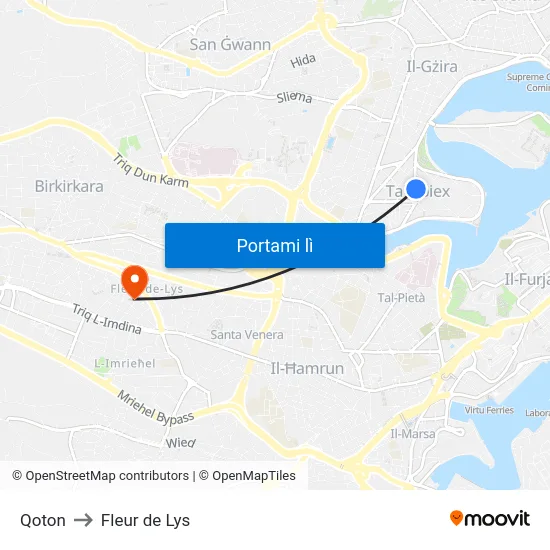The width and height of the screenshot is (550, 550).
Task: Select the orange Fleur-de-Lys destination pin
Action: (135, 282)
